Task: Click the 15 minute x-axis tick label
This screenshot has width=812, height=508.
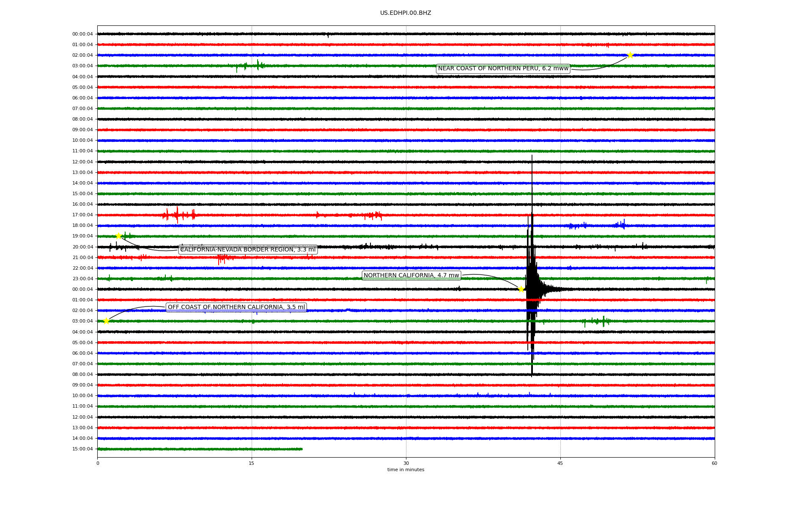Action: tap(252, 463)
